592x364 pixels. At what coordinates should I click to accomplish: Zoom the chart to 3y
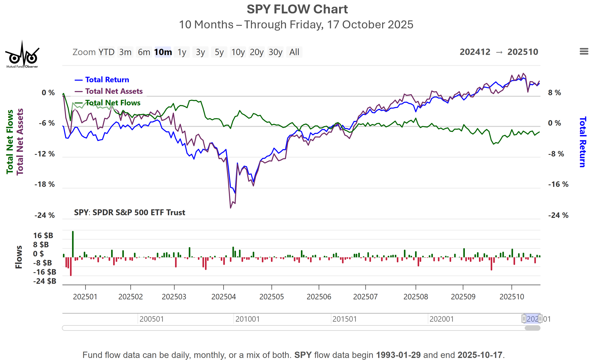[200, 52]
